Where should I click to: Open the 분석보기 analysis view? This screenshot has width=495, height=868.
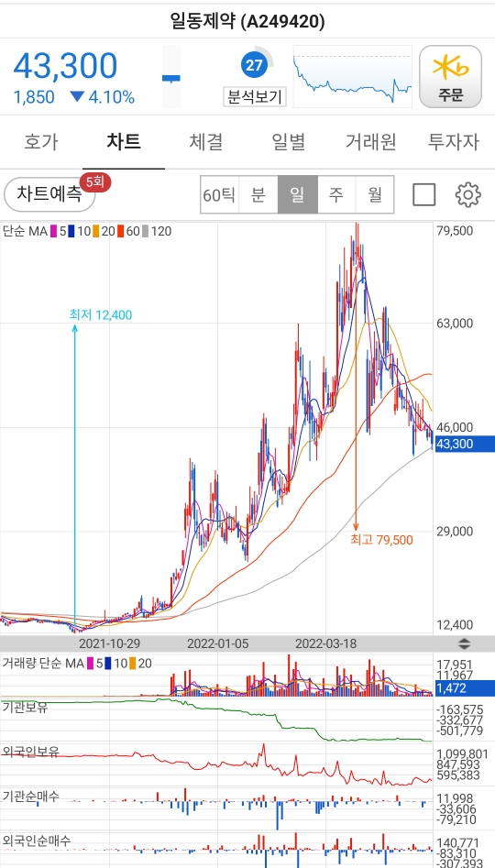click(x=255, y=97)
